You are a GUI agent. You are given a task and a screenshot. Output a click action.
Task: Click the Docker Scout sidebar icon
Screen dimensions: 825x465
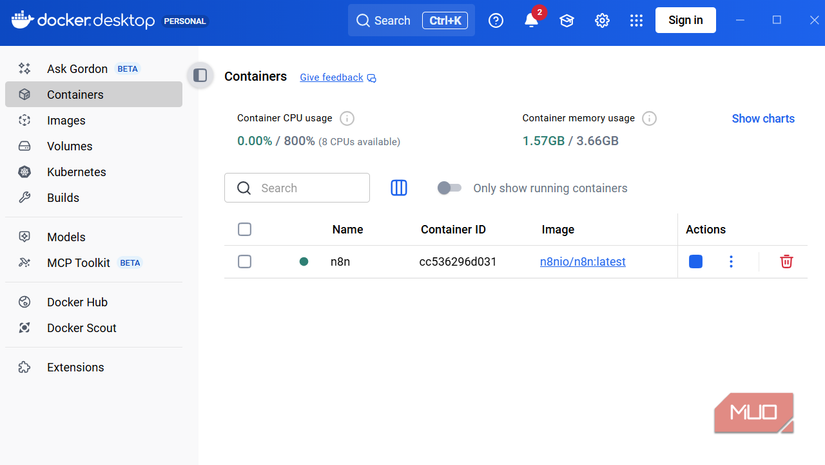point(24,328)
